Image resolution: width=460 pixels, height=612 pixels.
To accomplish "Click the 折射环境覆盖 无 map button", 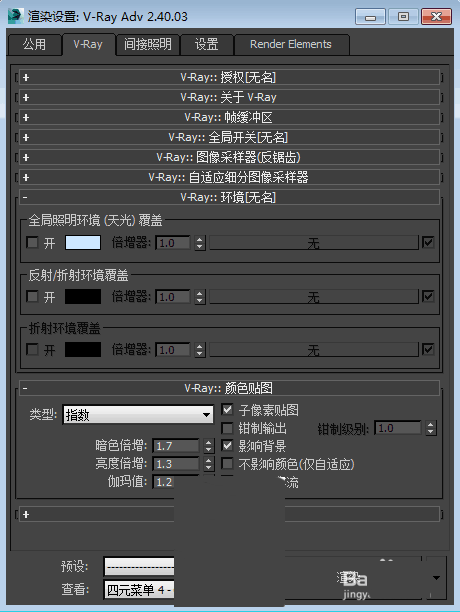I will [314, 350].
